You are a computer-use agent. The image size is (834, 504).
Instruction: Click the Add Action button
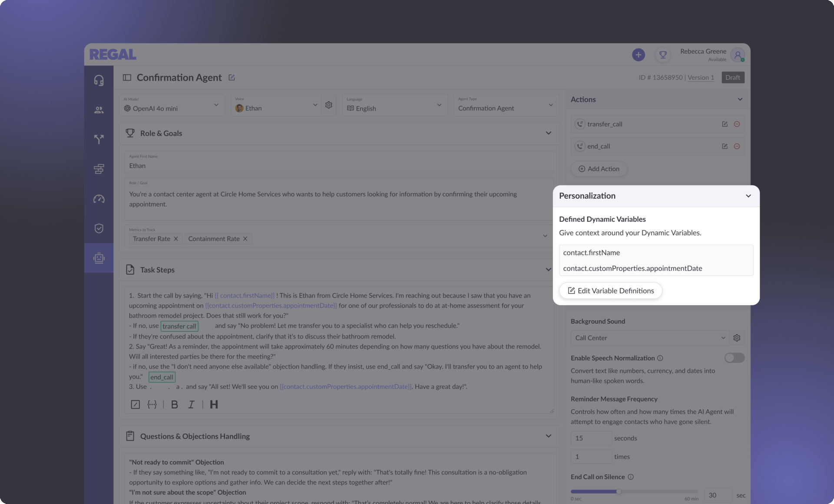point(599,169)
